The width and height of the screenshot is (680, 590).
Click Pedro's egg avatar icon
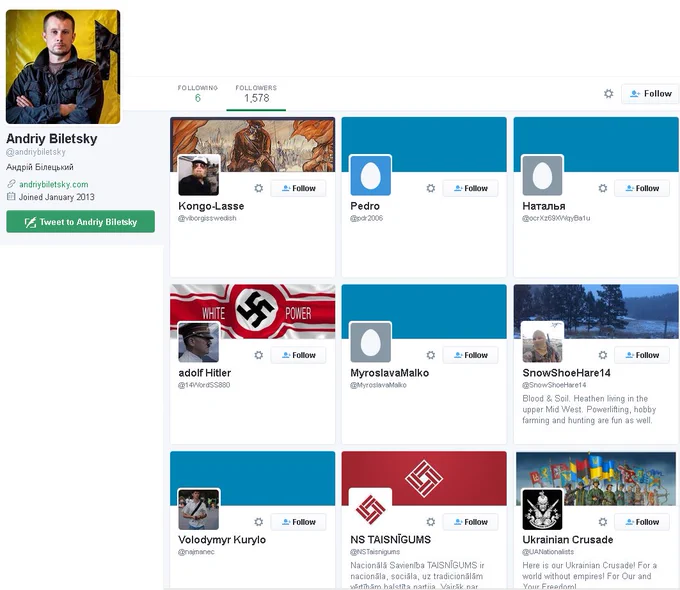tap(370, 175)
